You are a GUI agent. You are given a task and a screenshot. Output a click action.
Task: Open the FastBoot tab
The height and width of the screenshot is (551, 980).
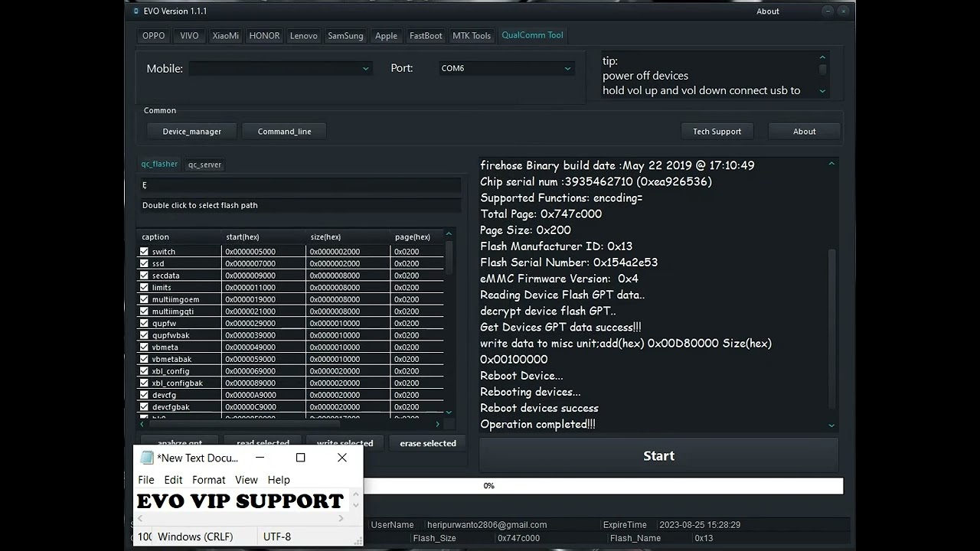pyautogui.click(x=426, y=36)
